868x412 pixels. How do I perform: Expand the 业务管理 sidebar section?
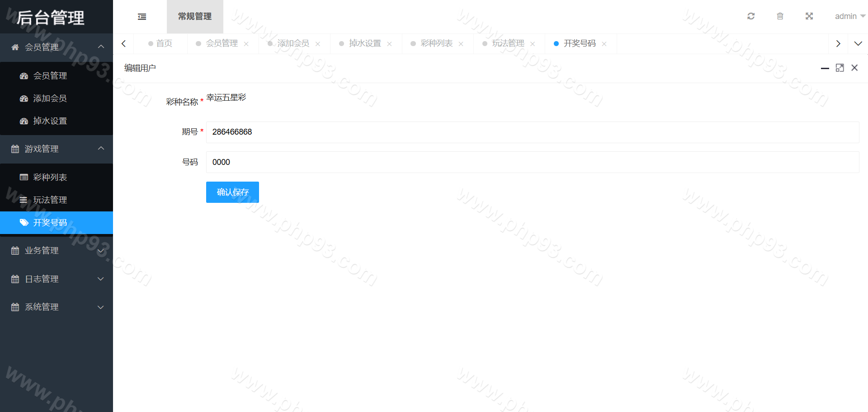(x=57, y=251)
